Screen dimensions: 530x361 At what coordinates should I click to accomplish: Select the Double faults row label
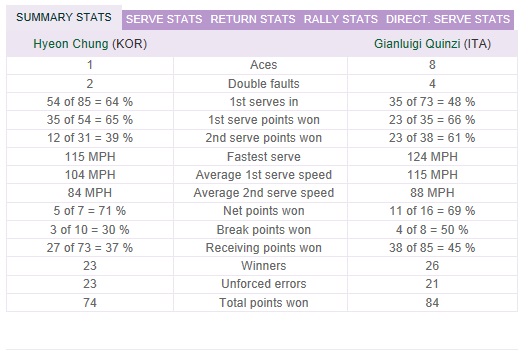point(264,84)
